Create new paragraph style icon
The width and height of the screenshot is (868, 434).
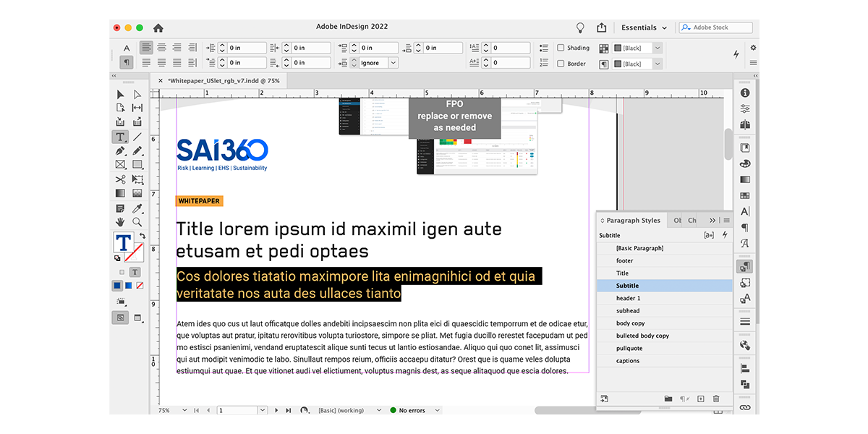click(700, 399)
